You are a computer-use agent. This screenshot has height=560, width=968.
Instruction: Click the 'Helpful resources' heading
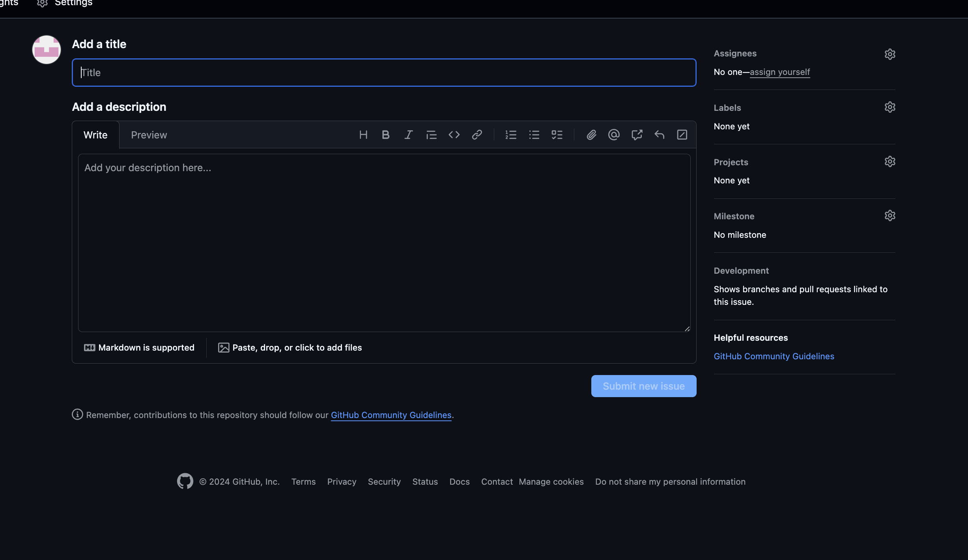click(751, 338)
